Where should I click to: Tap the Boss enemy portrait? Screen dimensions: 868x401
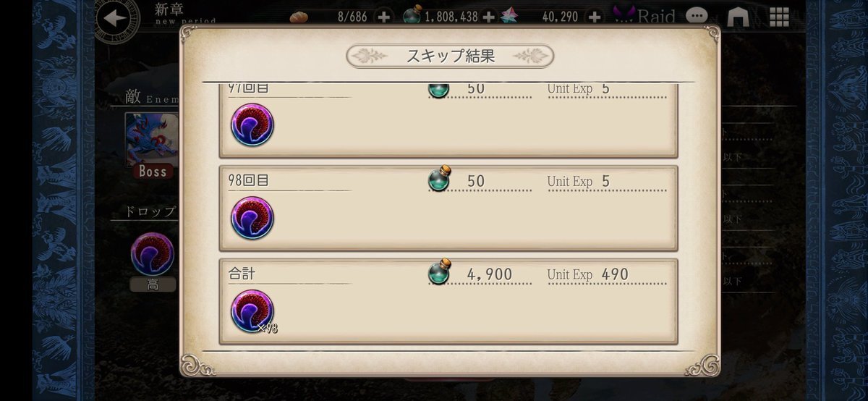point(153,145)
